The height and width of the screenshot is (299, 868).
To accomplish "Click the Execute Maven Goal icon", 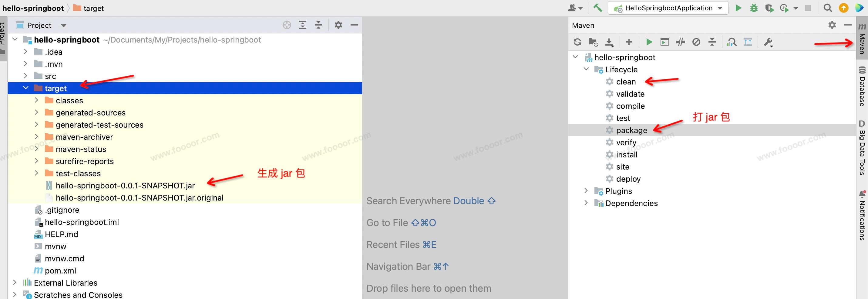I will pyautogui.click(x=664, y=42).
